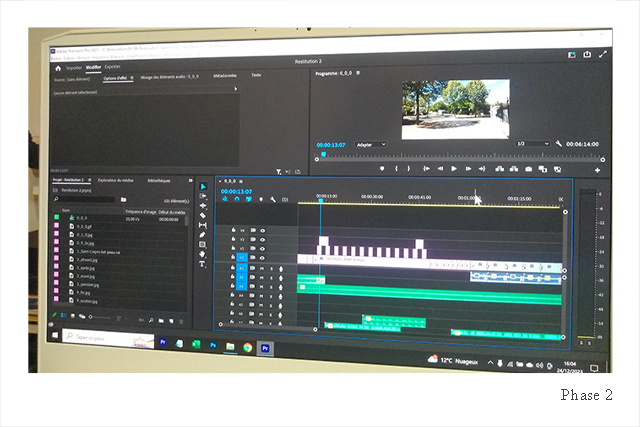The image size is (640, 427).
Task: Toggle V4 track output eye
Action: [x=262, y=231]
